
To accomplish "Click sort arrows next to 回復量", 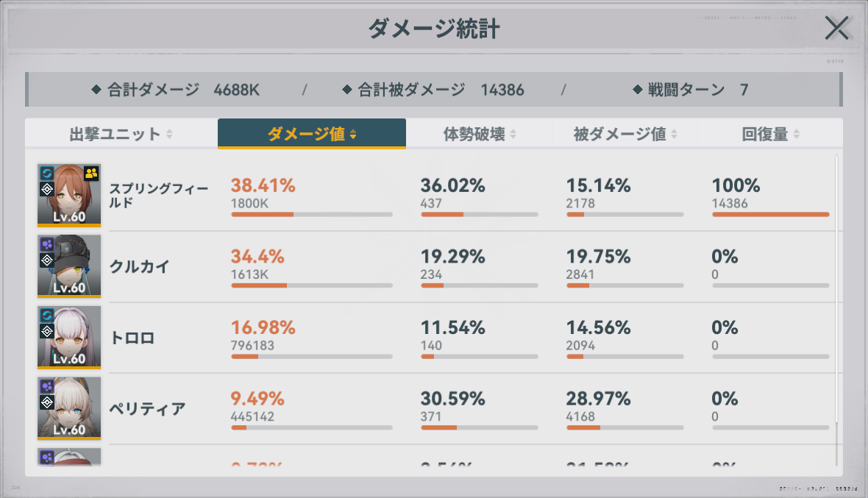I will [x=797, y=134].
